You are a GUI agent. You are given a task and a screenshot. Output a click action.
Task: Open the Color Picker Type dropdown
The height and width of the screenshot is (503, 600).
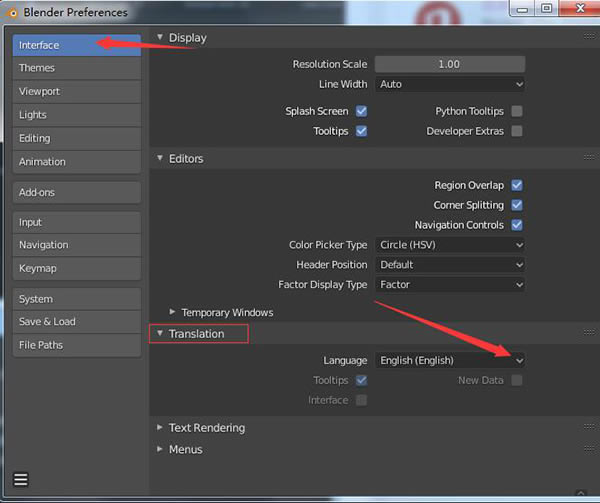tap(450, 245)
